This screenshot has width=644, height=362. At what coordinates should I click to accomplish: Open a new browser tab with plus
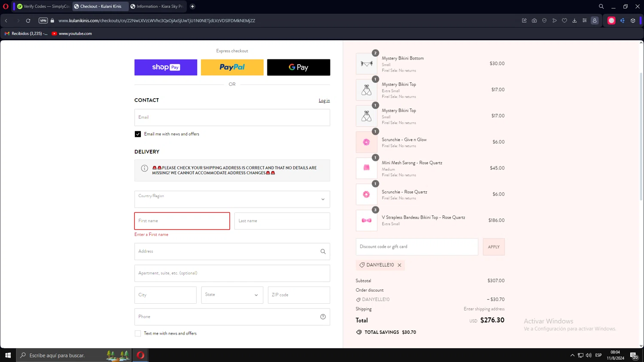192,6
